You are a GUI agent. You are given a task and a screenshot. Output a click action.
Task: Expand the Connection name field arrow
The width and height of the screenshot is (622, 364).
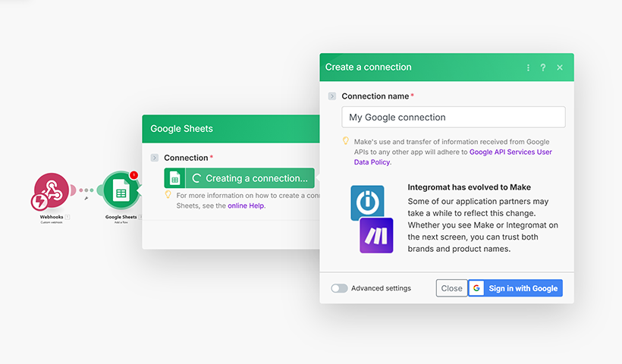click(x=332, y=96)
